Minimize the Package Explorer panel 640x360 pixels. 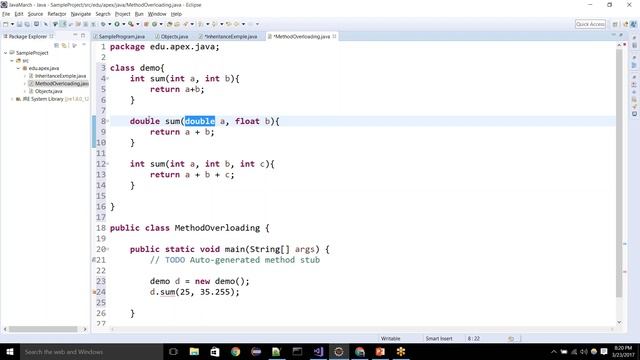click(75, 36)
